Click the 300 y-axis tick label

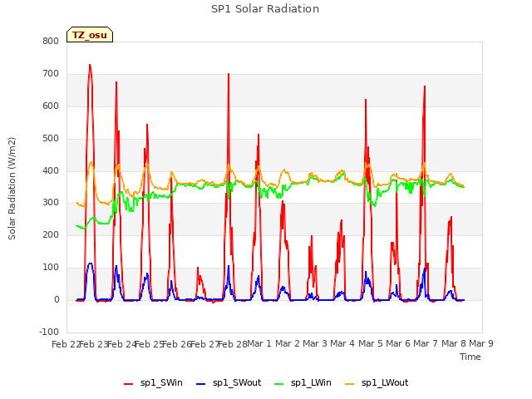51,203
